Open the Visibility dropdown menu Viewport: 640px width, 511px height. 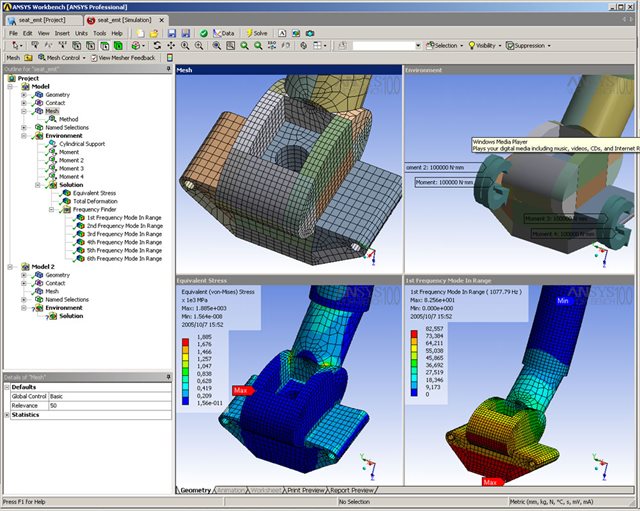click(x=485, y=46)
